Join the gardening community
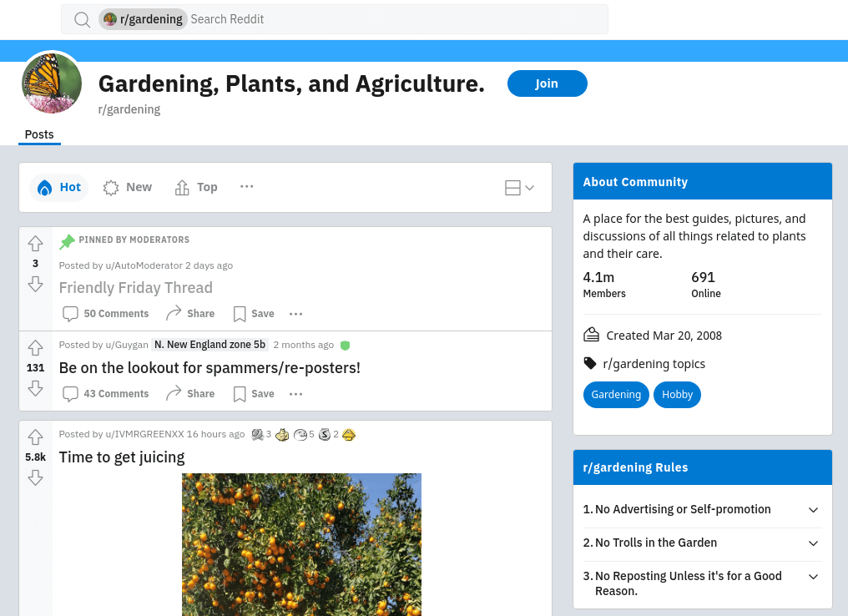Viewport: 848px width, 616px height. pyautogui.click(x=548, y=83)
